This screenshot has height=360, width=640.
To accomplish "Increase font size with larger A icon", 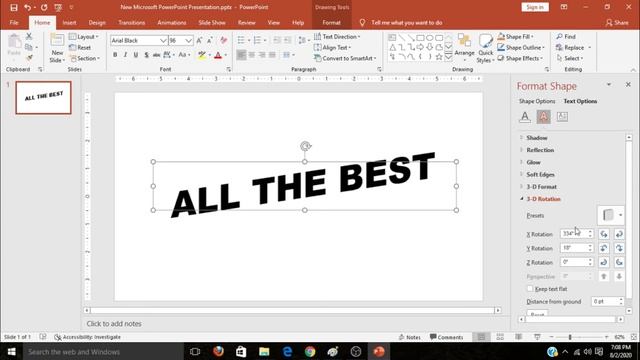I will (x=200, y=40).
